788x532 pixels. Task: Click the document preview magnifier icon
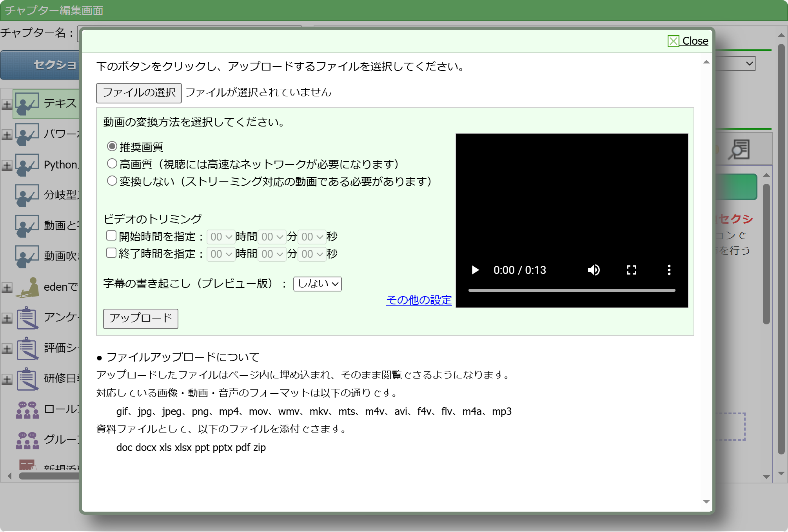coord(739,150)
